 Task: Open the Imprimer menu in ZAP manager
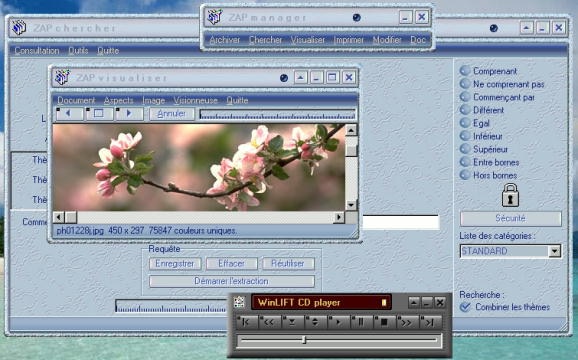click(x=349, y=40)
